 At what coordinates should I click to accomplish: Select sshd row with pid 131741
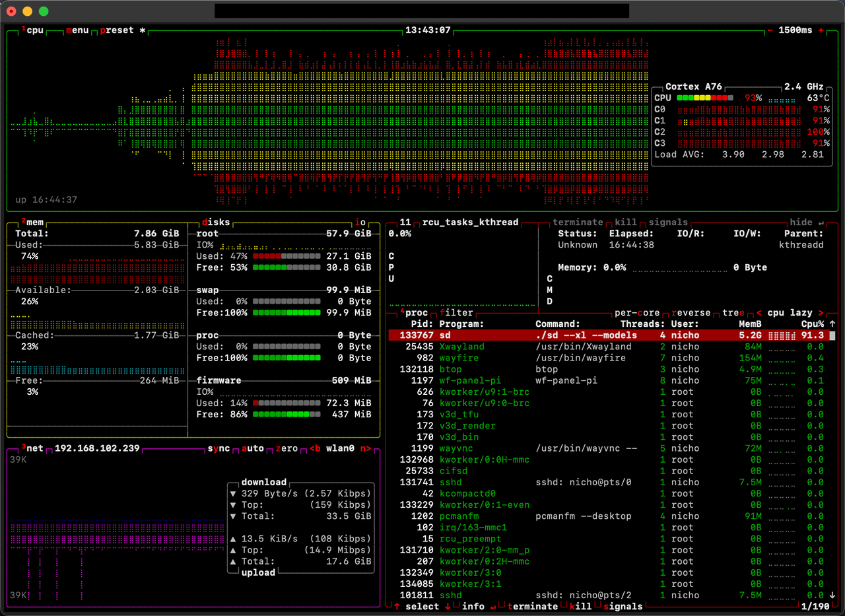click(x=609, y=482)
